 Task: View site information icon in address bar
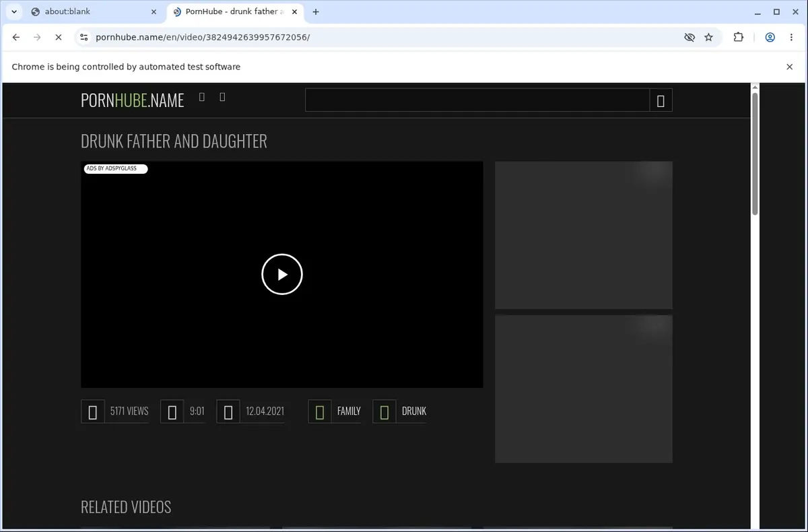(83, 38)
